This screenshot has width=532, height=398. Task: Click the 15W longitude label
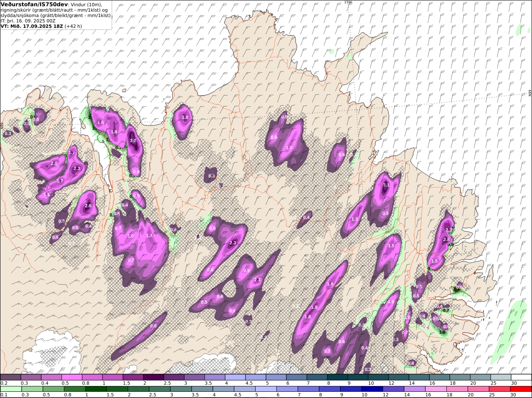point(347,2)
